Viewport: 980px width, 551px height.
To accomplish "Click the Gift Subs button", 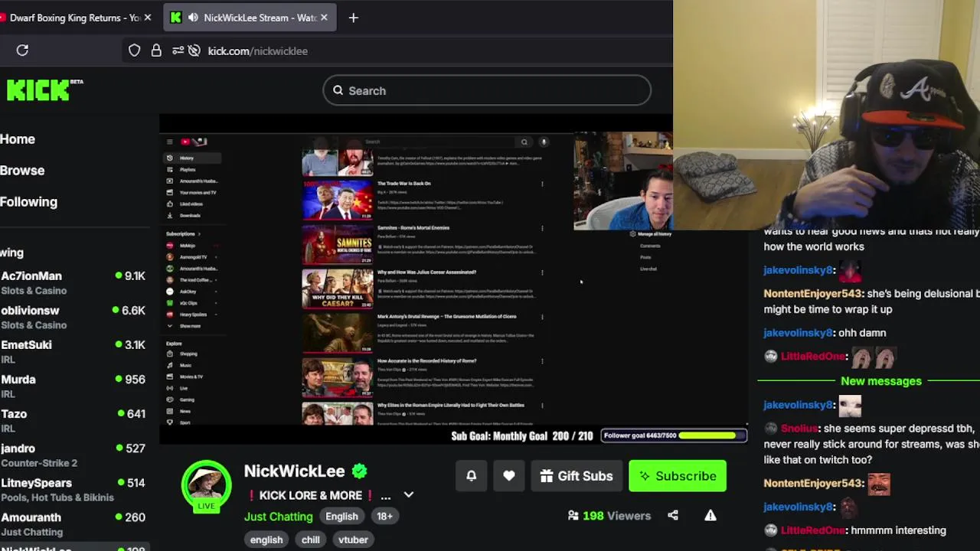I will tap(576, 476).
